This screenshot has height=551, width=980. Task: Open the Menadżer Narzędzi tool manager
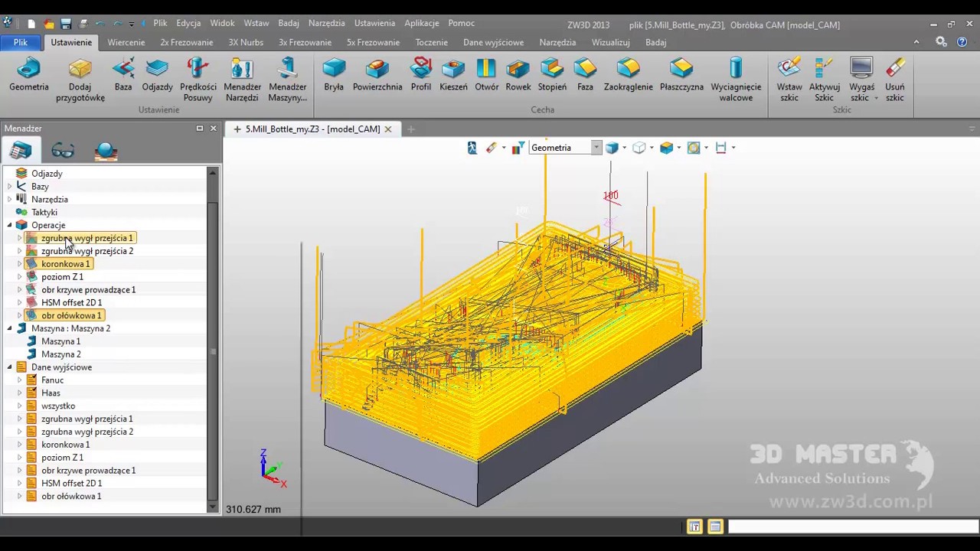[x=242, y=80]
